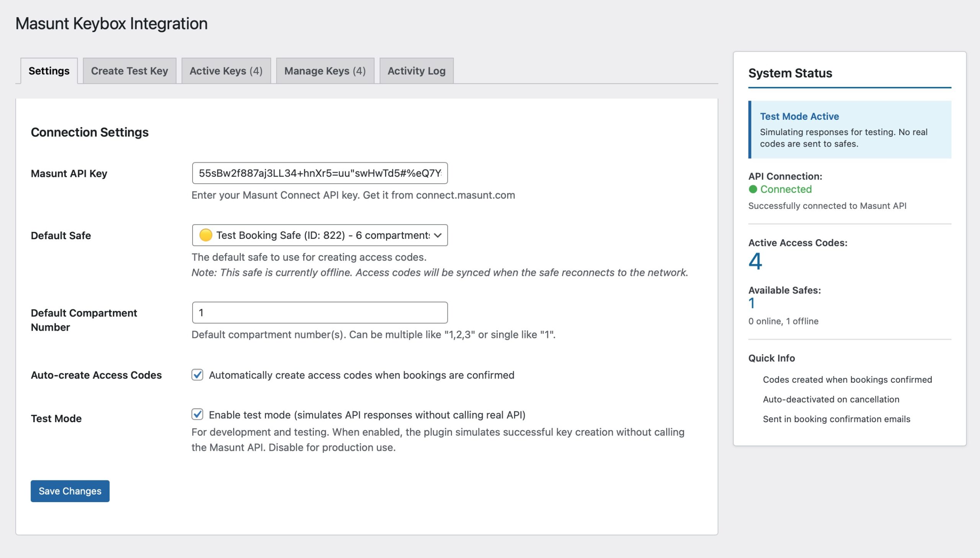Click the Default Safe chevron arrow
Image resolution: width=980 pixels, height=558 pixels.
click(438, 235)
